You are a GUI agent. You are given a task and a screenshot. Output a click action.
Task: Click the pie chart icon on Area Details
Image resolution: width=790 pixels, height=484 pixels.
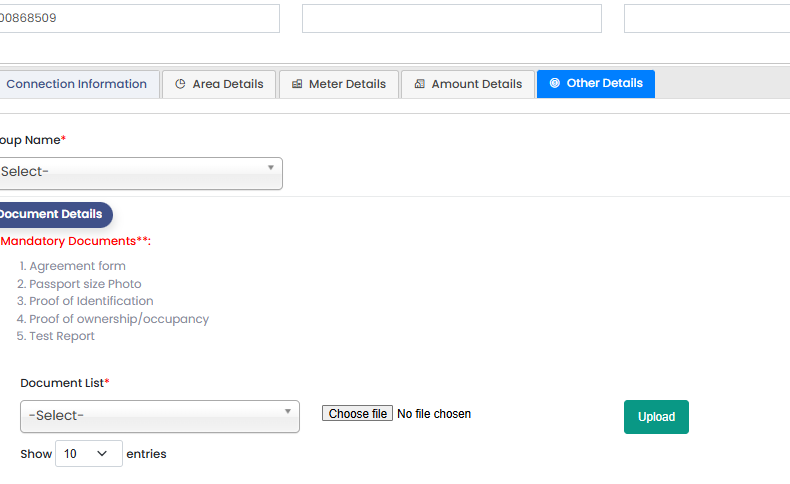click(180, 85)
